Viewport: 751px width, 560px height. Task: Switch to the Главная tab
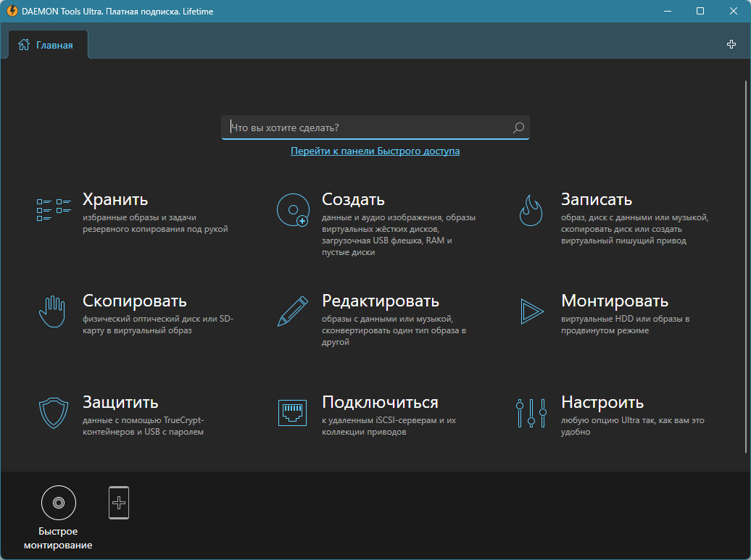pyautogui.click(x=48, y=45)
